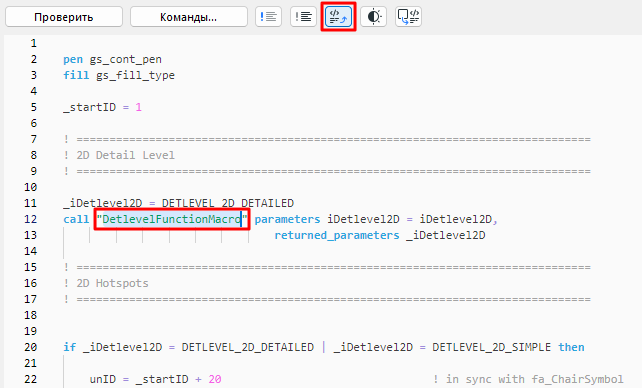This screenshot has height=388, width=642.
Task: Click the '! 2D Hotspots' comment
Action: pos(106,283)
